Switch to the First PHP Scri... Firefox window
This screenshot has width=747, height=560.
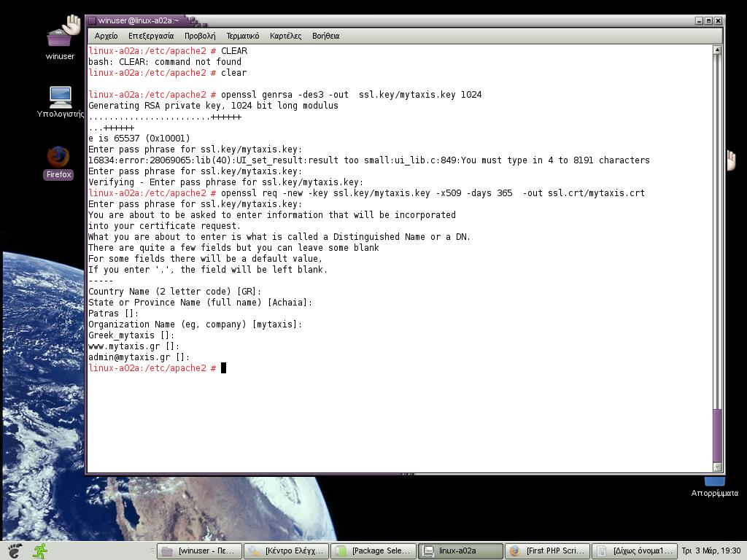pyautogui.click(x=548, y=551)
